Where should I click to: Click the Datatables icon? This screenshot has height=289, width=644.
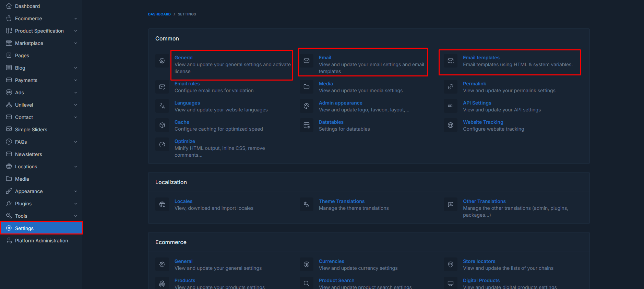tap(307, 125)
